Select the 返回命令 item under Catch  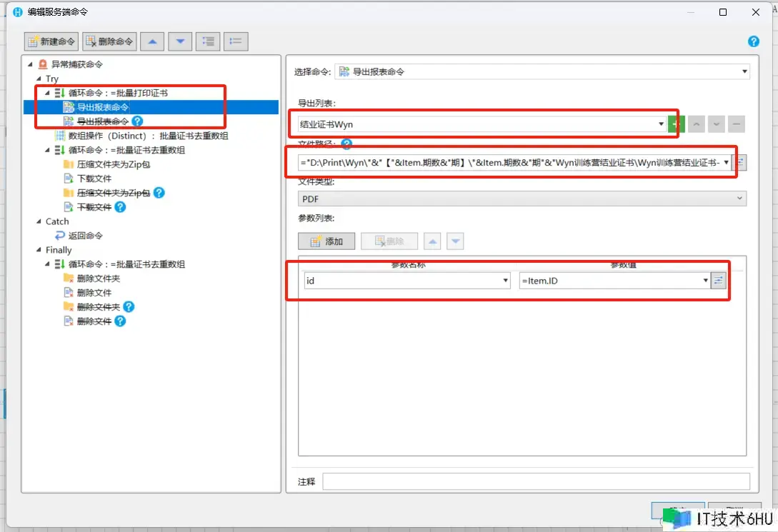(84, 236)
